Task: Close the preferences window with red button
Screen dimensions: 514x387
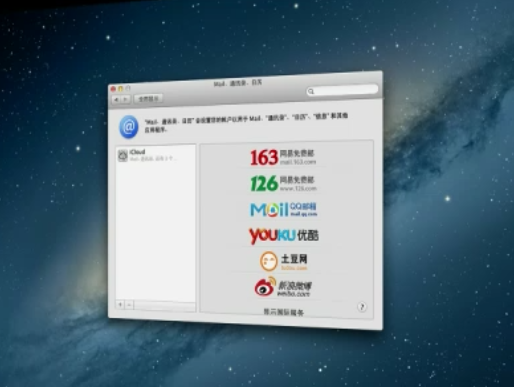Action: click(x=113, y=89)
